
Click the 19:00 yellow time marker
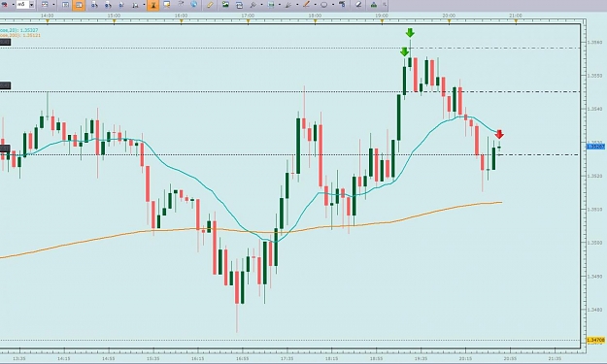point(382,22)
